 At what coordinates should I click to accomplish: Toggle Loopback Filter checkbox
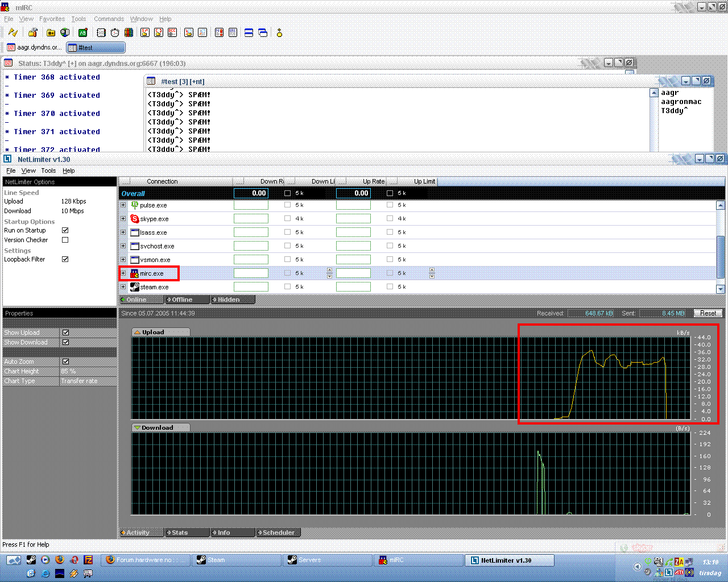point(65,259)
